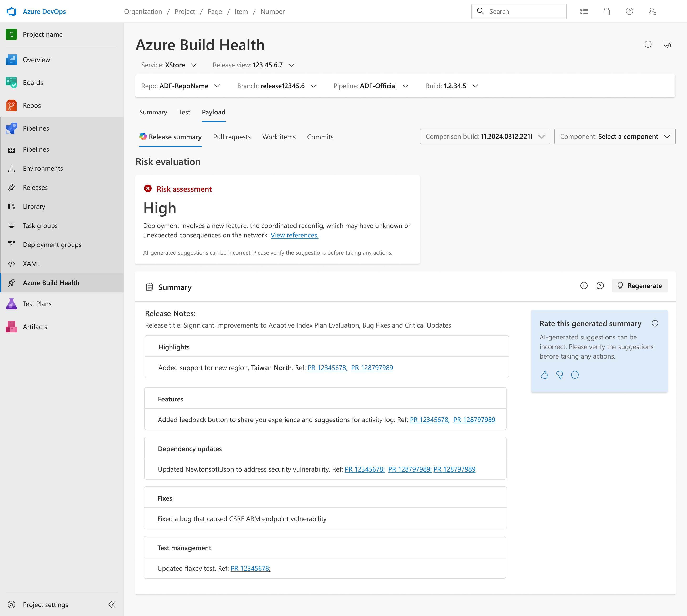Open the user settings icon in header
Image resolution: width=687 pixels, height=616 pixels.
tap(652, 11)
